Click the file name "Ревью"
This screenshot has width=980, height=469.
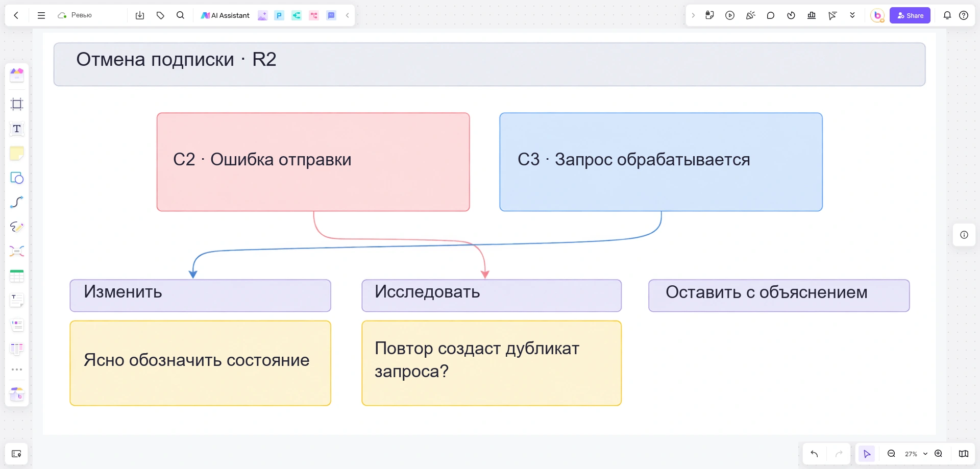pos(82,15)
